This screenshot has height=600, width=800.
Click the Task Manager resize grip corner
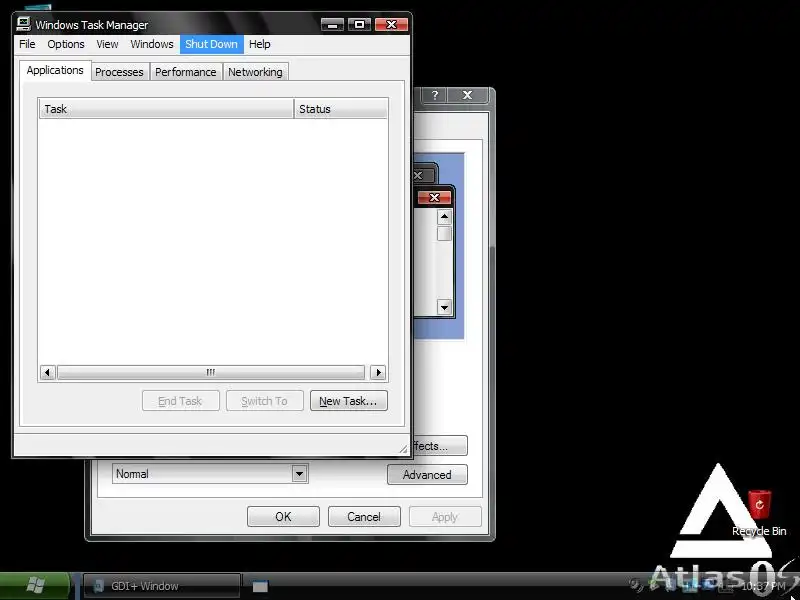tap(404, 448)
